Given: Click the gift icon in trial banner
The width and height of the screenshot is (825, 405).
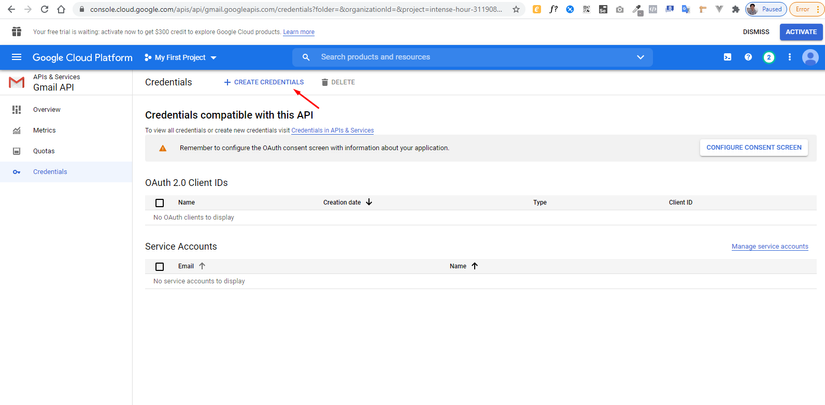Looking at the screenshot, I should click(17, 32).
